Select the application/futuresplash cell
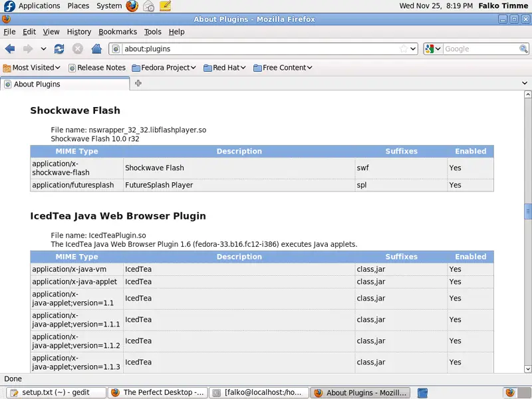This screenshot has width=532, height=399. tap(76, 185)
